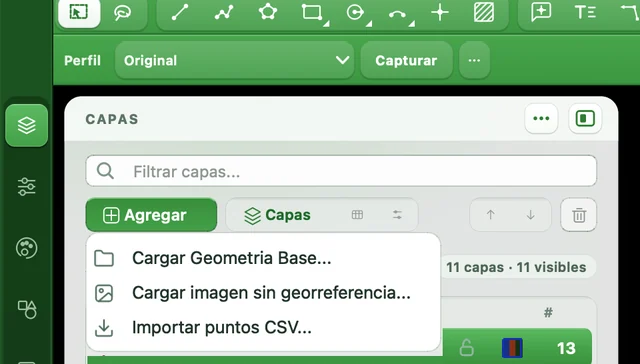Open the Capas panel three-dot menu
This screenshot has height=364, width=640.
tap(541, 119)
